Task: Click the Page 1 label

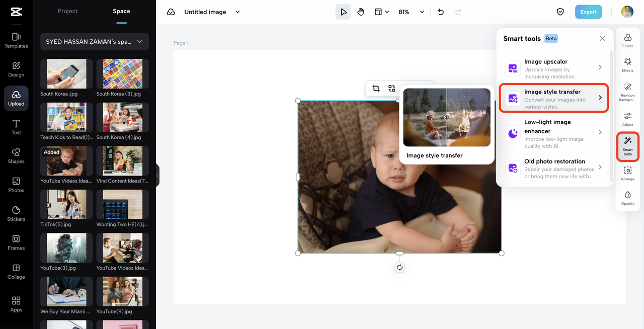Action: 181,43
